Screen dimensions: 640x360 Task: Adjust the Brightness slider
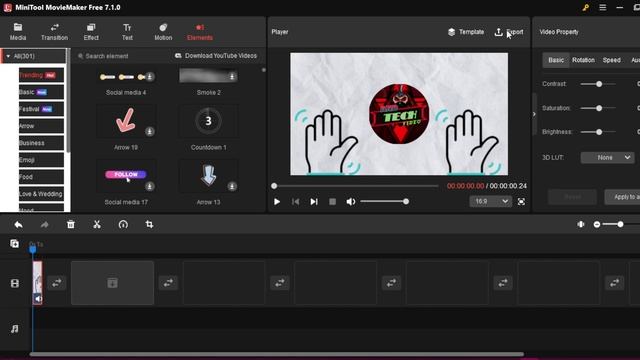(599, 132)
